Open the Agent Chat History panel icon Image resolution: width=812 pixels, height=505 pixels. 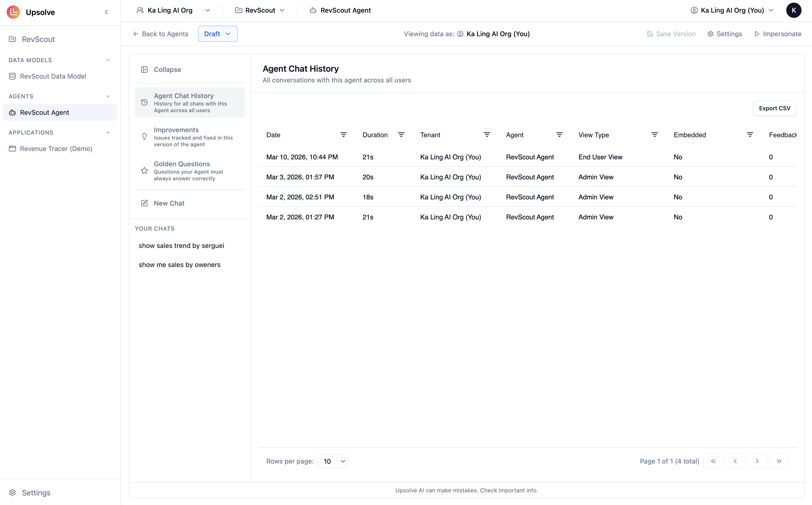[144, 102]
